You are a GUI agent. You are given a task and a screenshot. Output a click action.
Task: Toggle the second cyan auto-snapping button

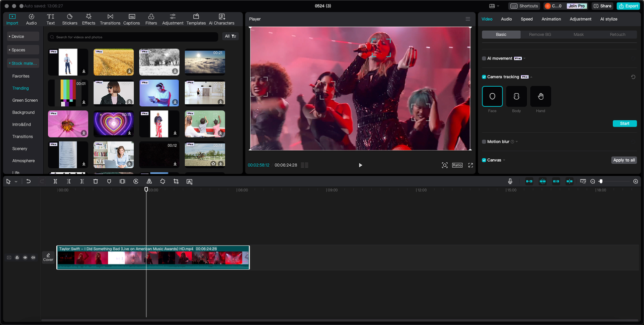coord(543,181)
